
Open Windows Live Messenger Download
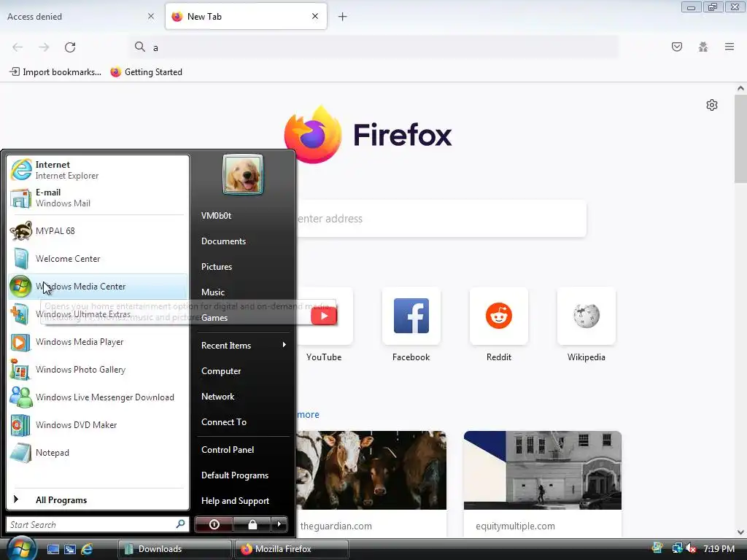(98, 397)
